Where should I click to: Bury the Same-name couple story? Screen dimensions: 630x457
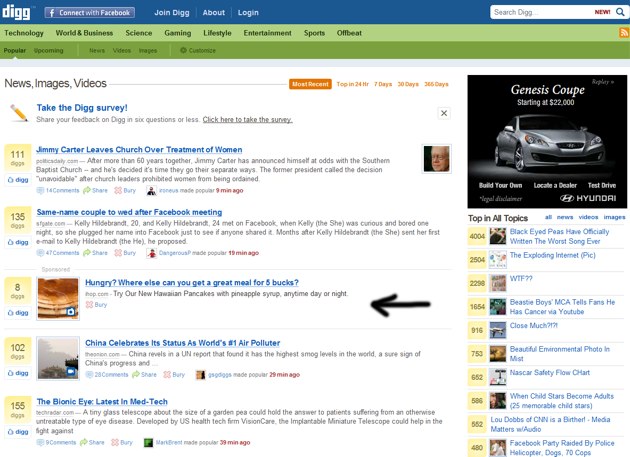(x=125, y=253)
